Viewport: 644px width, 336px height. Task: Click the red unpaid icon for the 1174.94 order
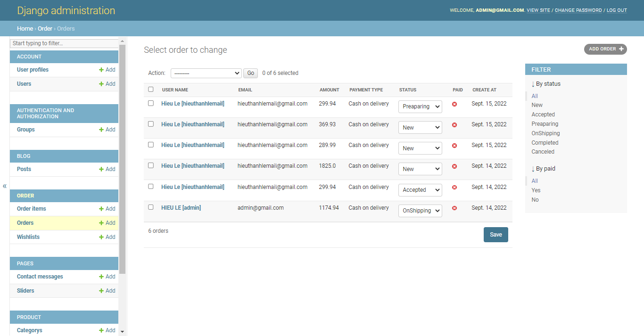454,208
